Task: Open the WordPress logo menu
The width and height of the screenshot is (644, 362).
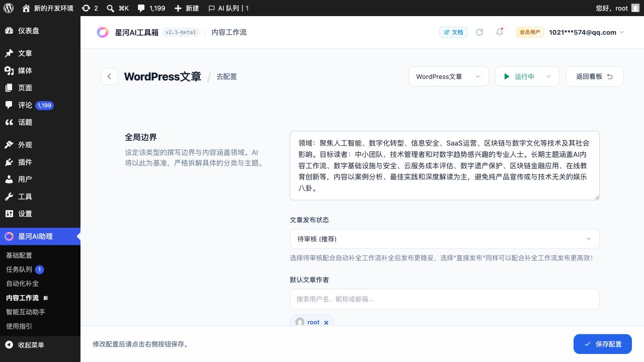Action: (9, 8)
